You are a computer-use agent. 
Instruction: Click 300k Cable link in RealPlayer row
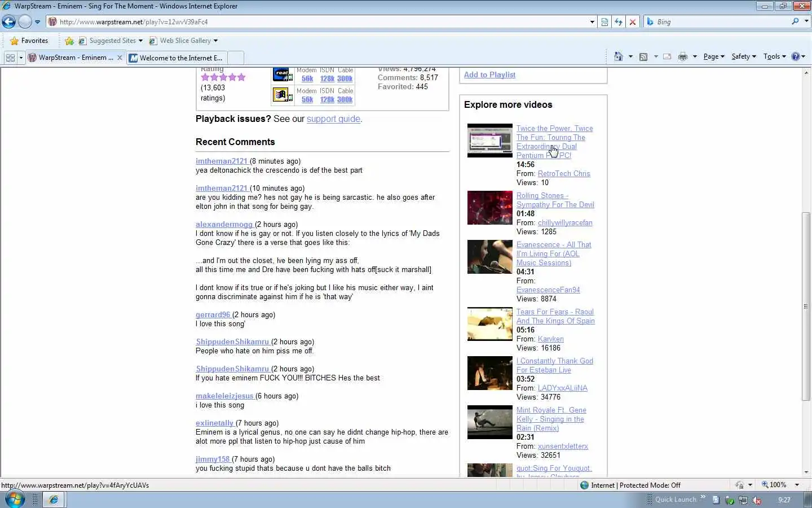click(345, 79)
